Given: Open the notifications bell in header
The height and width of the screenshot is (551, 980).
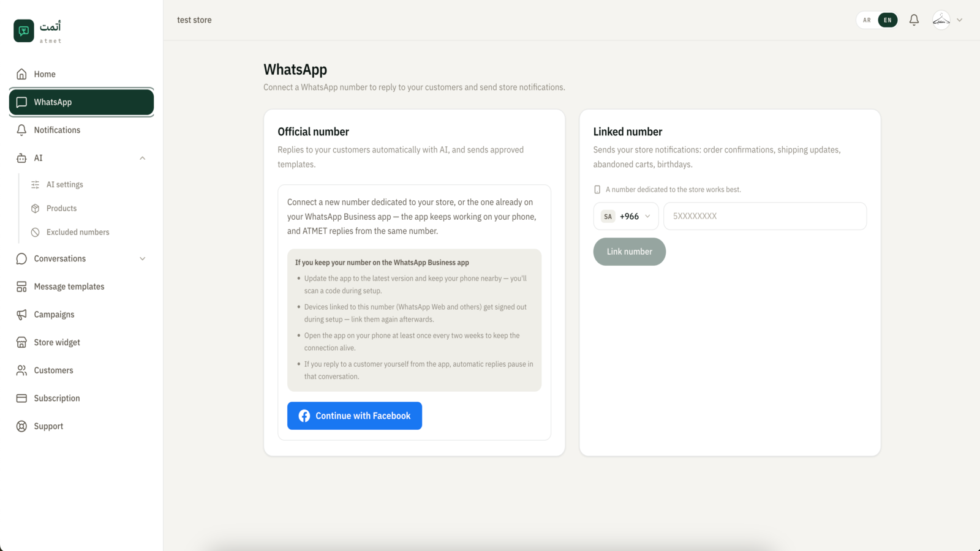Looking at the screenshot, I should [914, 20].
